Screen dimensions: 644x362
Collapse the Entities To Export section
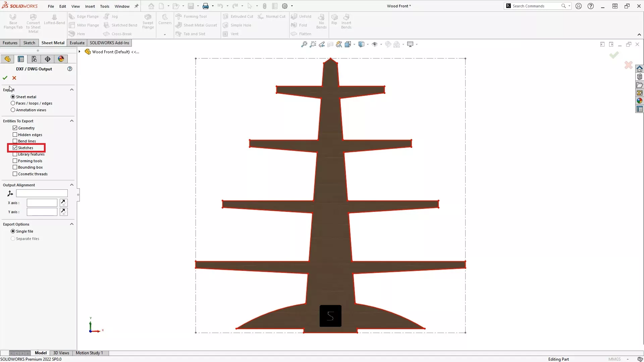72,121
